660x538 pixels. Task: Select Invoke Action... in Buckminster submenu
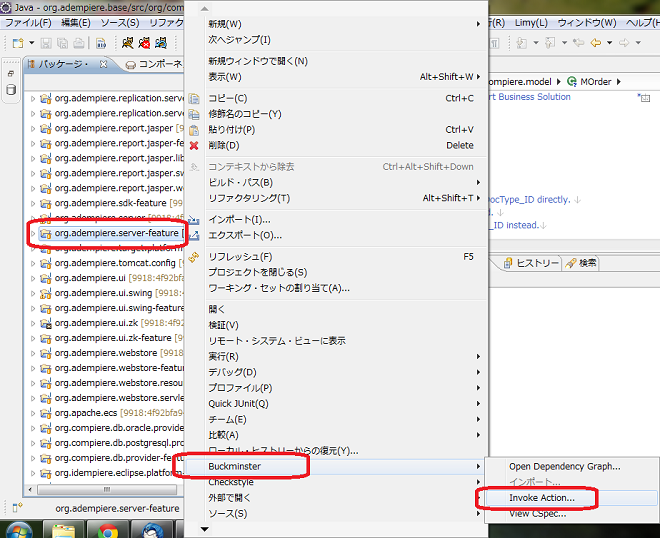coord(572,498)
